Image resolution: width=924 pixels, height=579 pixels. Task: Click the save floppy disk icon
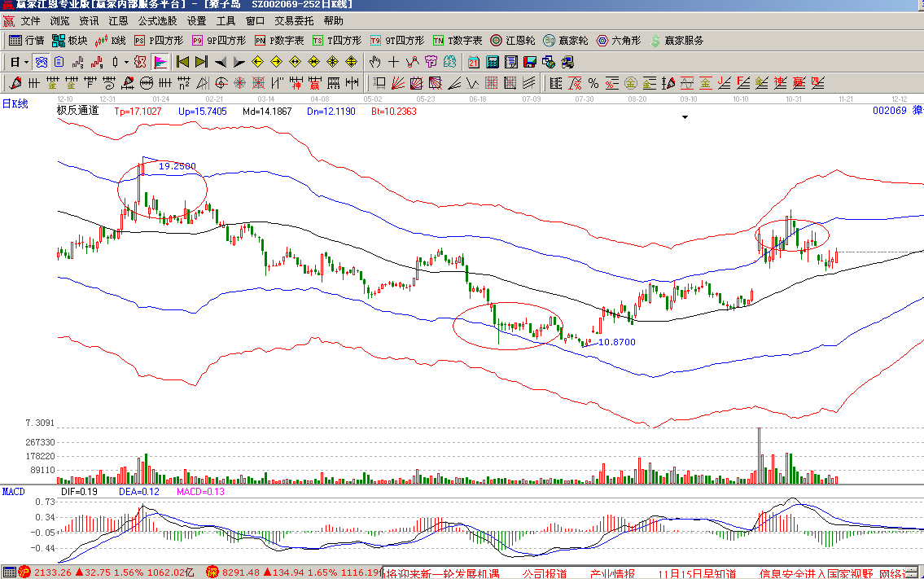(x=530, y=61)
